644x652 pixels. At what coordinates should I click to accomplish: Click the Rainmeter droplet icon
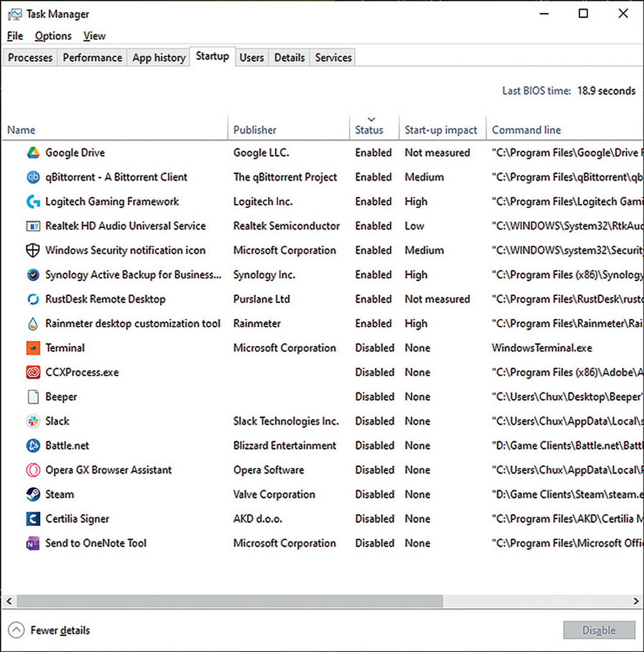point(33,323)
